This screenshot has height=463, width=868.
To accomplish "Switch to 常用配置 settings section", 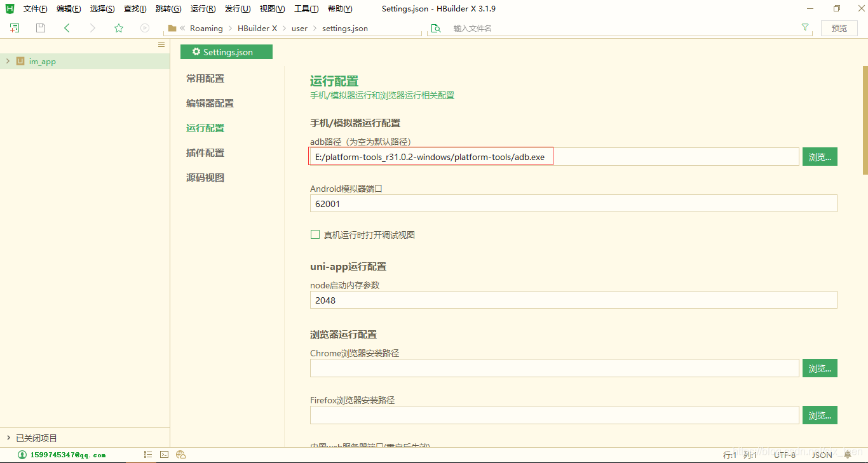I will pos(205,79).
